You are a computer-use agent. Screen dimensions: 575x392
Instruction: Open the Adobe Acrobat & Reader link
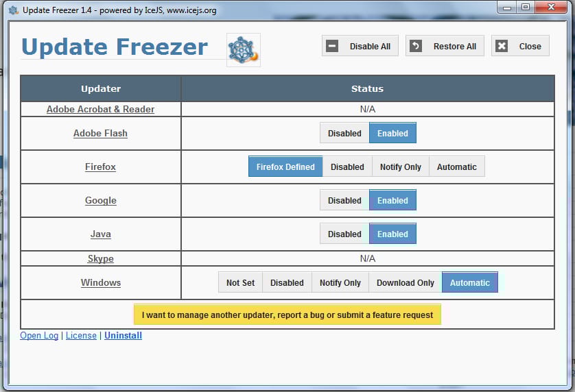100,109
